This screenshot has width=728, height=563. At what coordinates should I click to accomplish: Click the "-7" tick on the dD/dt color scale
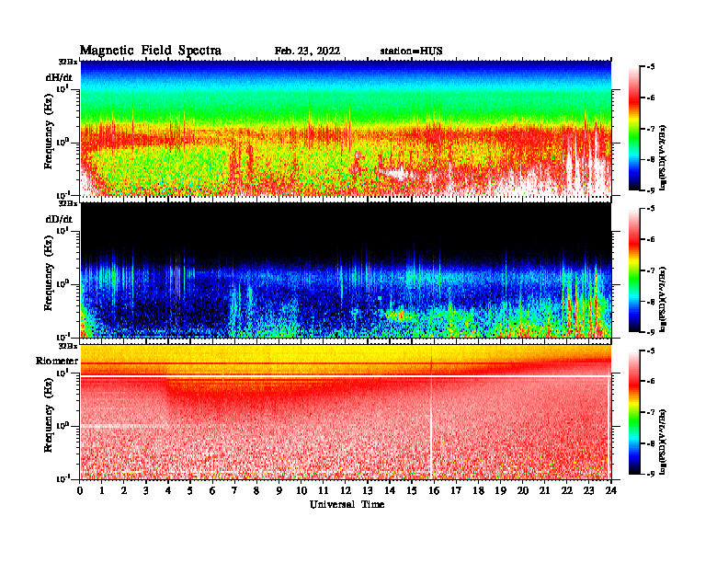[651, 270]
